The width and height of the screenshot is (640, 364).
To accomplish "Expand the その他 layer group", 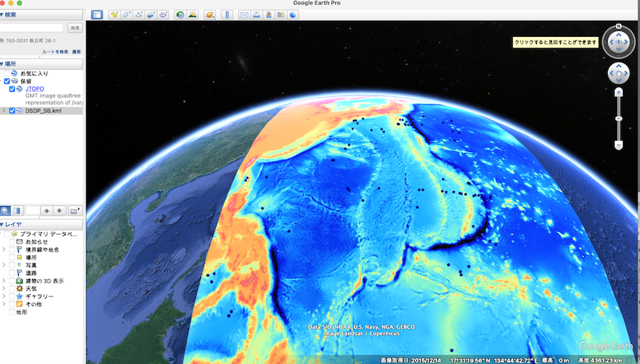I will pyautogui.click(x=4, y=304).
